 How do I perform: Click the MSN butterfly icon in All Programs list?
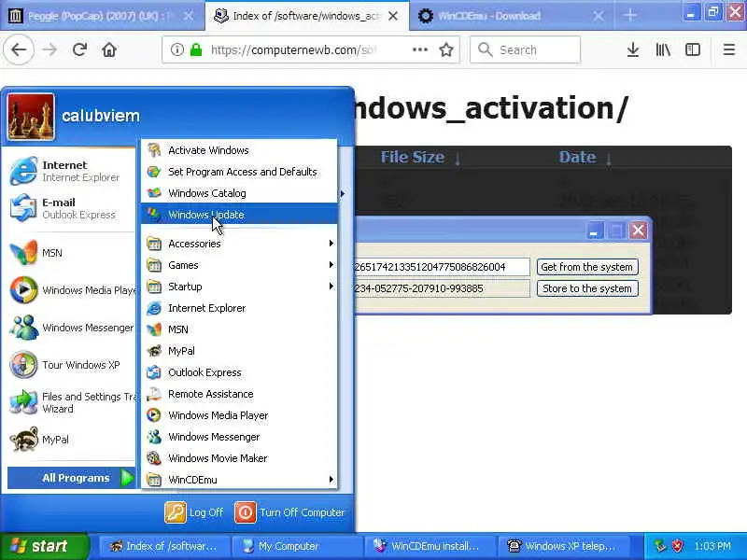[154, 329]
